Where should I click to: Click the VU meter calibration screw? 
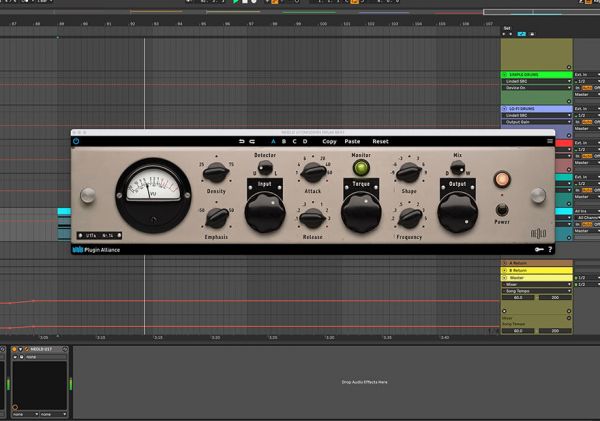153,220
